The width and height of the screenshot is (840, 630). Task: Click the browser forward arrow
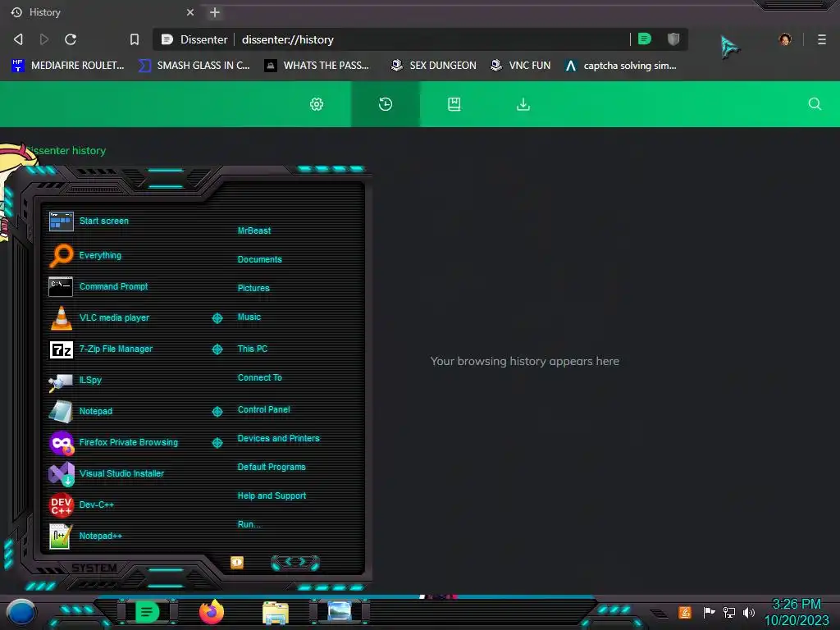coord(44,39)
